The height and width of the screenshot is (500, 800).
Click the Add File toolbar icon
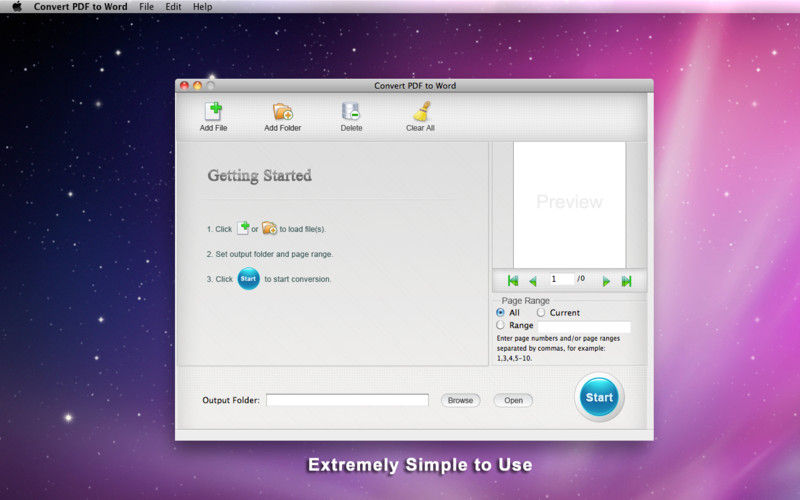point(213,111)
